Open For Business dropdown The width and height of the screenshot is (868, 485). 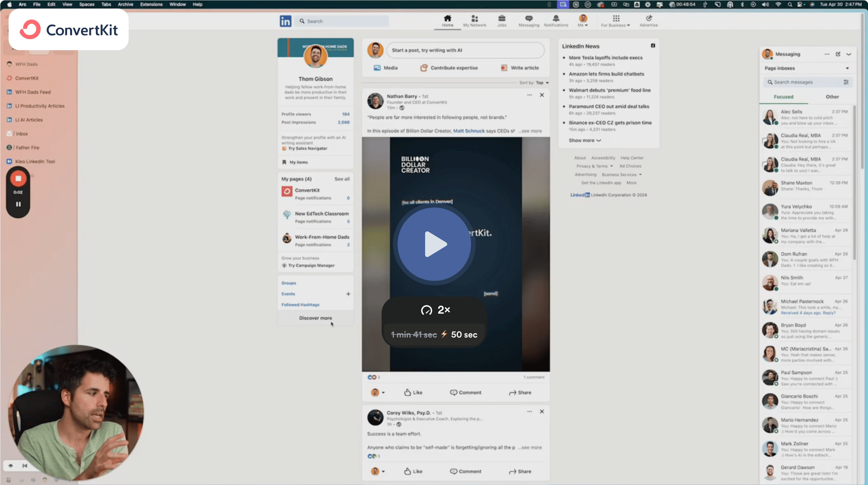point(616,21)
